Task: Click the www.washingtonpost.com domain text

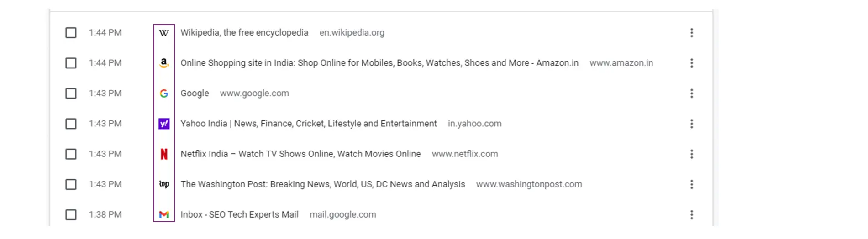Action: 529,184
